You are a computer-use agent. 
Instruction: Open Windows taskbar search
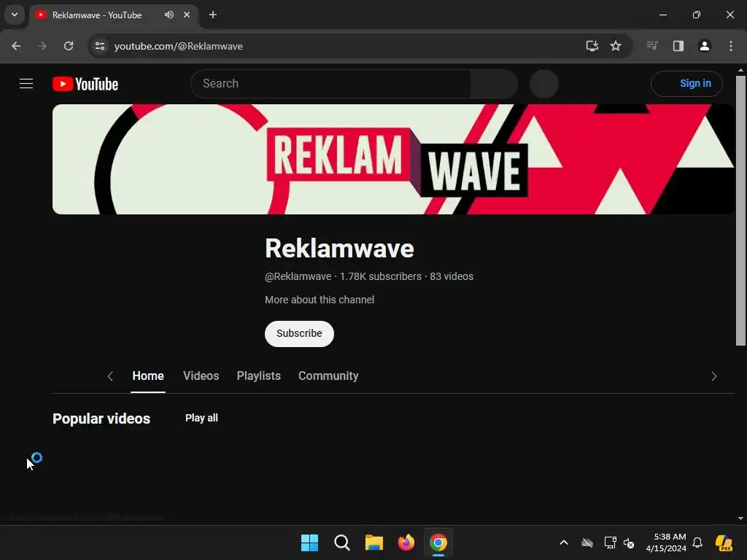(x=342, y=542)
